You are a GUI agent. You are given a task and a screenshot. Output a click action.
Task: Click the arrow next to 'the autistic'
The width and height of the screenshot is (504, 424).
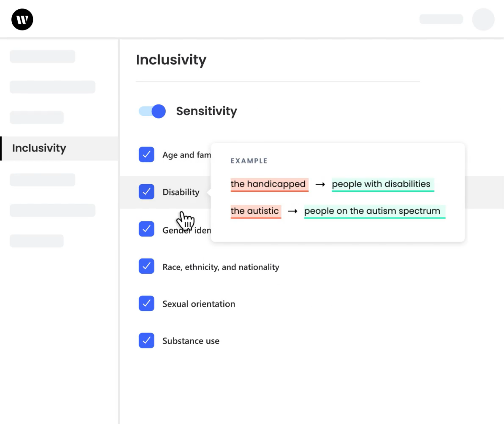(292, 211)
